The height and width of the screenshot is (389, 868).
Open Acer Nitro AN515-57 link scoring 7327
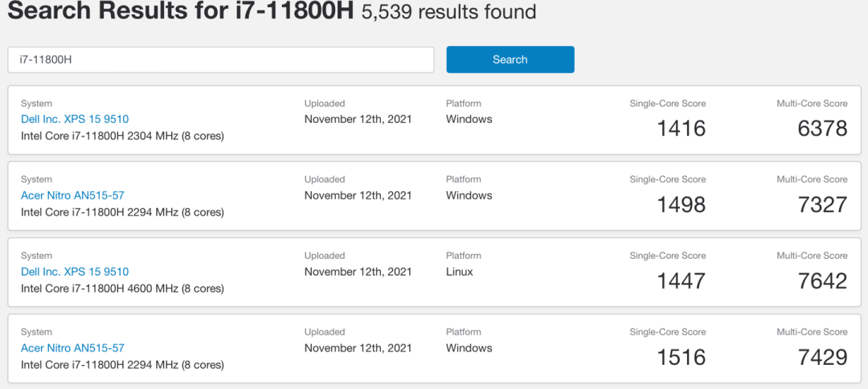coord(72,195)
